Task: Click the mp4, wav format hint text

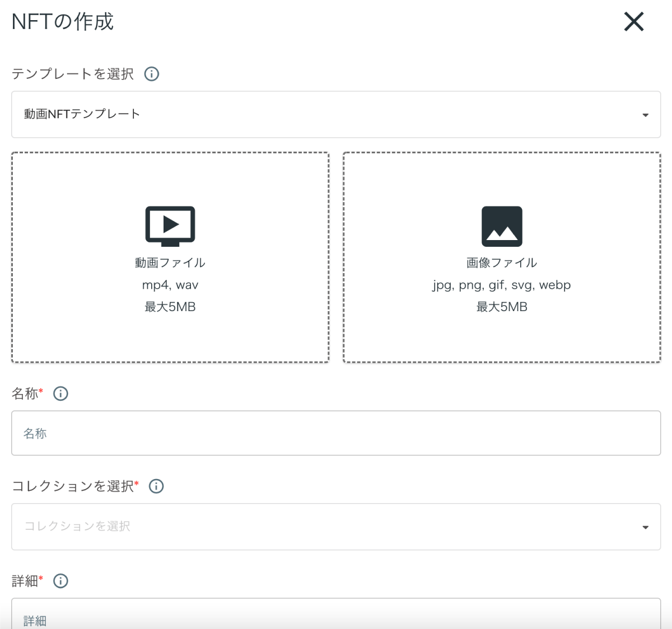Action: (170, 284)
